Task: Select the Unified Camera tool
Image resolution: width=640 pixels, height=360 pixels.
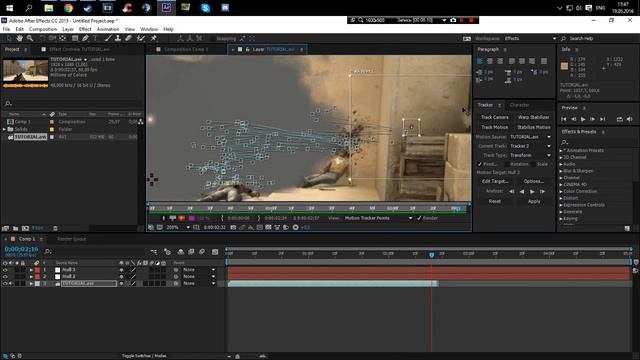Action: pos(52,38)
